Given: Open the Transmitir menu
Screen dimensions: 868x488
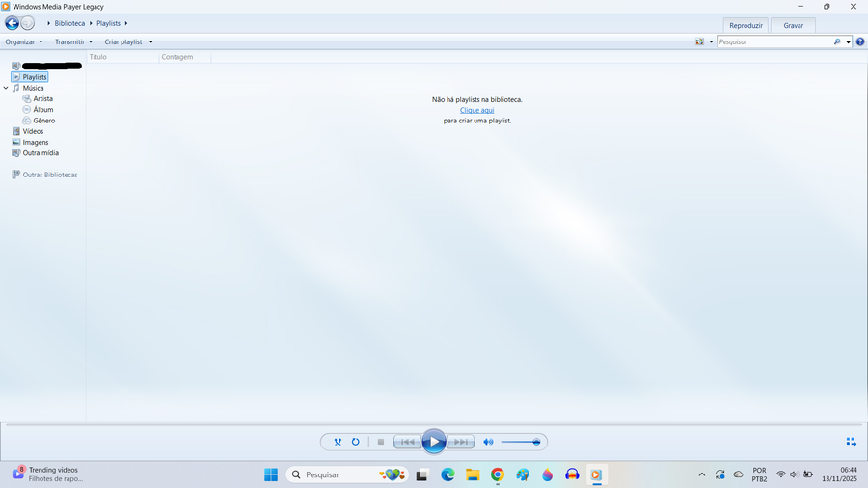Looking at the screenshot, I should click(73, 41).
